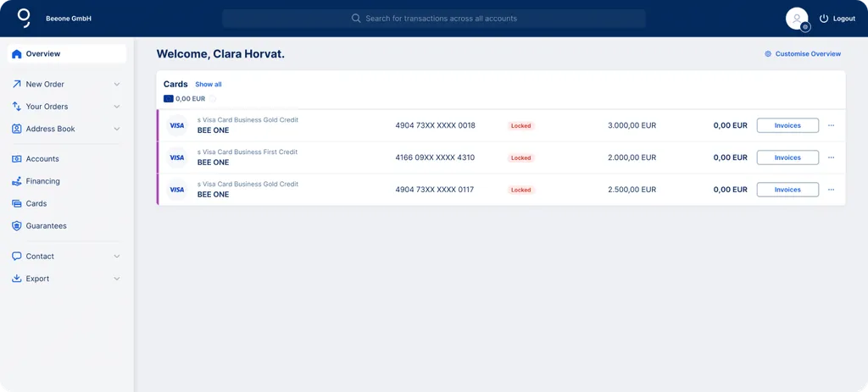Open the user profile avatar
This screenshot has height=392, width=868.
pyautogui.click(x=797, y=18)
